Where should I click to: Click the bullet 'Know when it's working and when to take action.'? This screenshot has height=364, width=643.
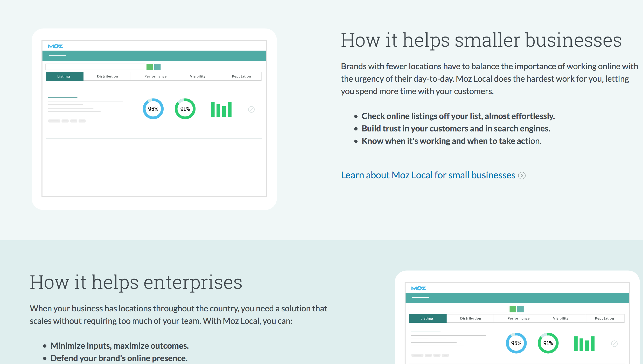(x=451, y=141)
